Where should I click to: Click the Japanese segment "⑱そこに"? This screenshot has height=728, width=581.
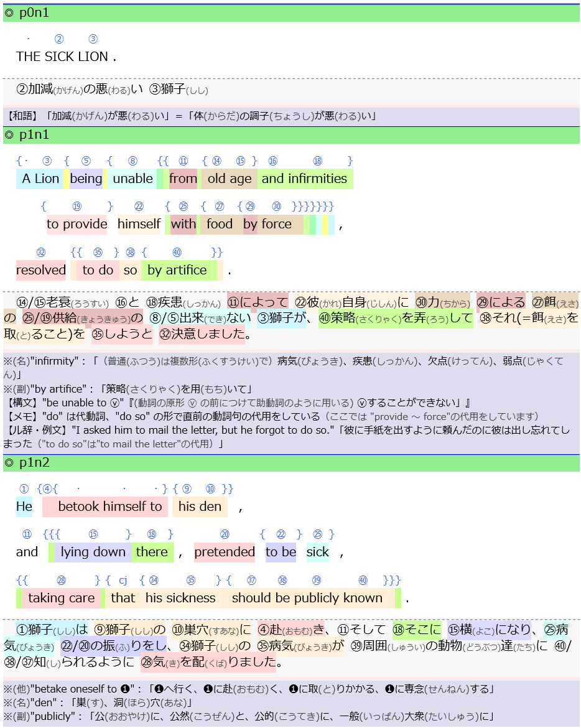coord(417,630)
